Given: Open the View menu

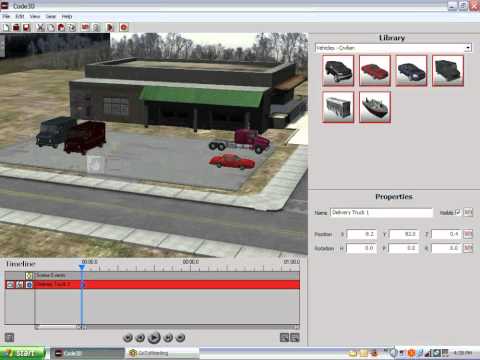Looking at the screenshot, I should click(x=35, y=16).
